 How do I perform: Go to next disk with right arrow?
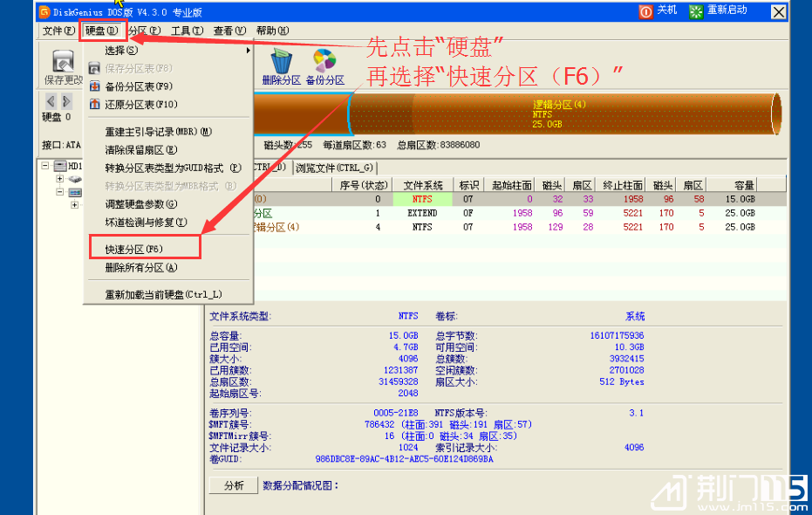coord(66,100)
